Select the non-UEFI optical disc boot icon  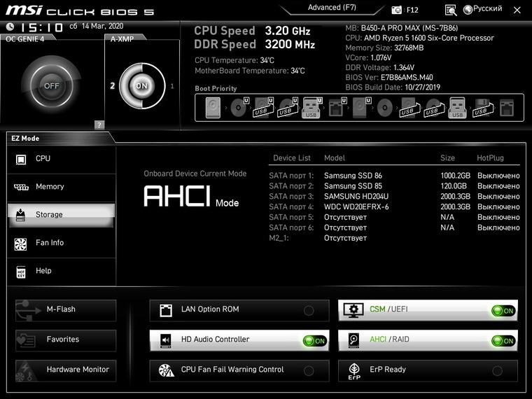385,108
